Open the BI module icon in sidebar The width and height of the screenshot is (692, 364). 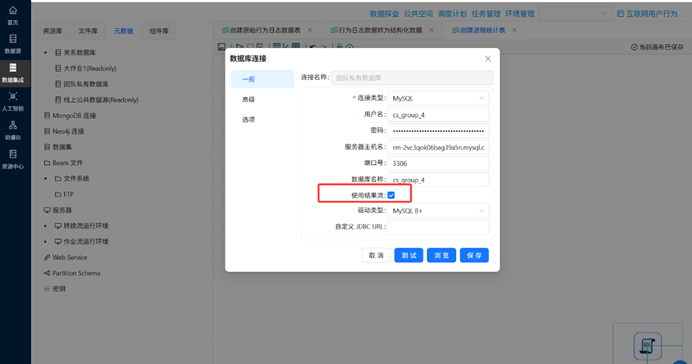13,125
